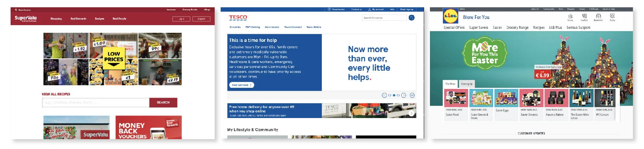Click Tesco Email sign up link
644x149 pixels.
tap(407, 9)
